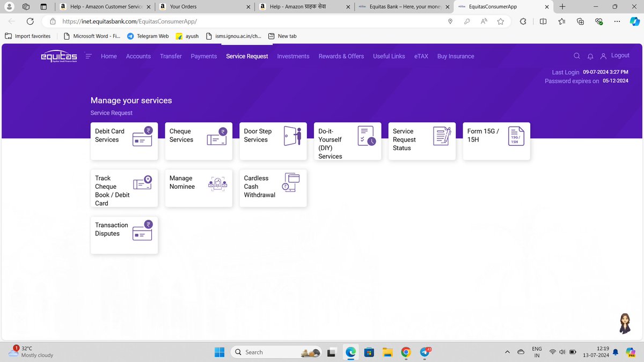Open the Edge settings and more ellipsis
Viewport: 644px width, 362px height.
coord(617,21)
